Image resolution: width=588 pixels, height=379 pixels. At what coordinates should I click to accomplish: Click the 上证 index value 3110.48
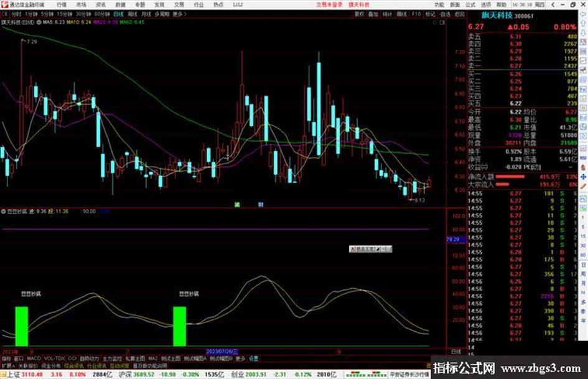point(33,375)
